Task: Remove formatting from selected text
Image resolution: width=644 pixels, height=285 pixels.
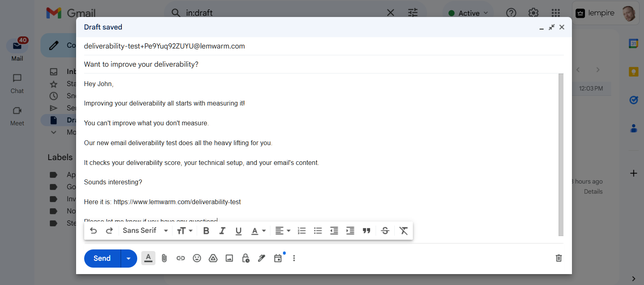Action: tap(404, 230)
